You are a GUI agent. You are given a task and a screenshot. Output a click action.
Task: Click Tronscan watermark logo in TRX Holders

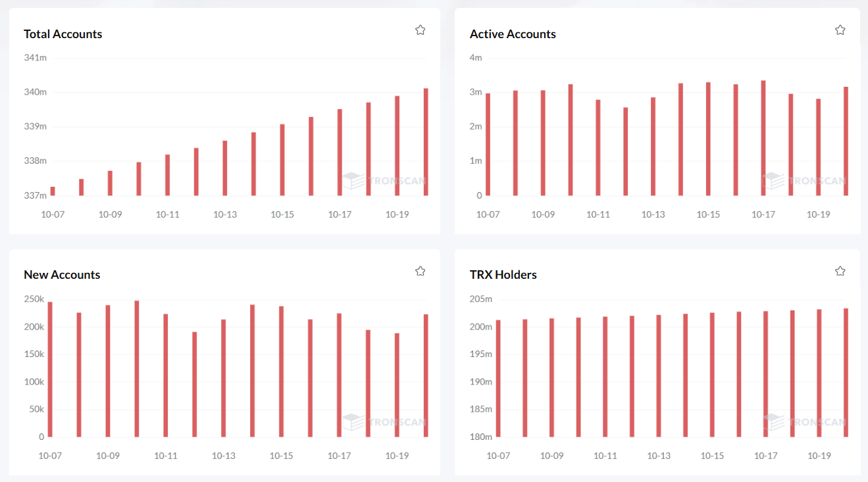coord(773,422)
